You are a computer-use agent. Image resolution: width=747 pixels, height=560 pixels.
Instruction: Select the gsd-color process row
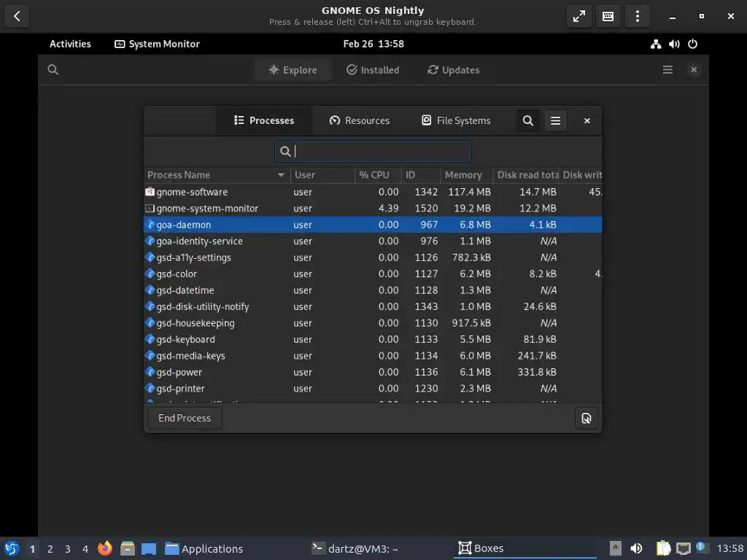(x=373, y=274)
